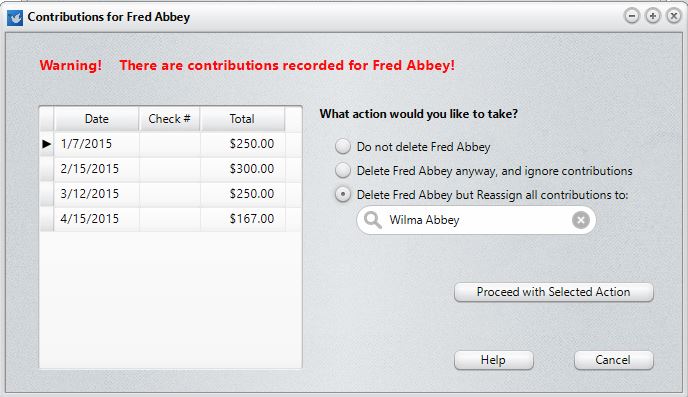
Task: Click the app dove icon in title bar
Action: tap(15, 18)
